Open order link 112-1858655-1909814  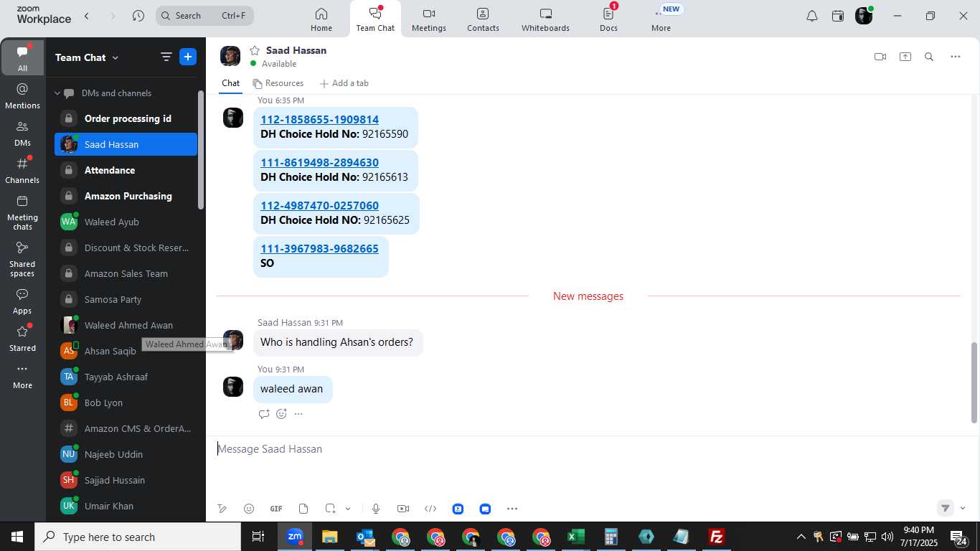point(319,120)
